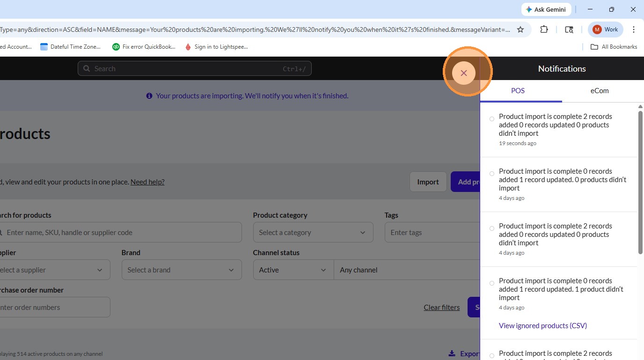
Task: Click the Clear filters link
Action: [442, 308]
